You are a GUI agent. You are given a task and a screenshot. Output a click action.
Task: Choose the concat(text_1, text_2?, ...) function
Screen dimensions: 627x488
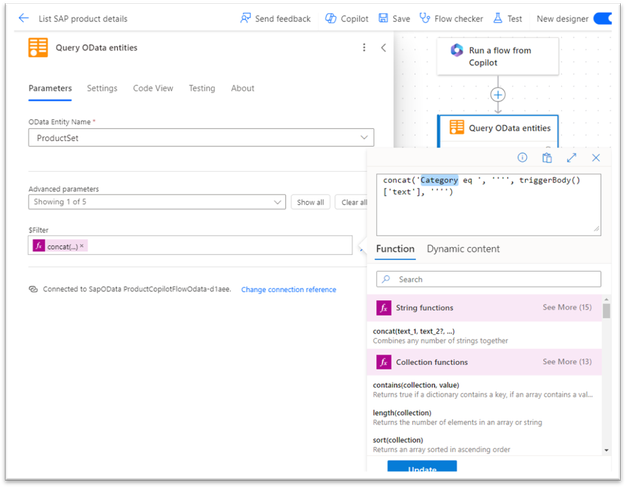pos(485,336)
